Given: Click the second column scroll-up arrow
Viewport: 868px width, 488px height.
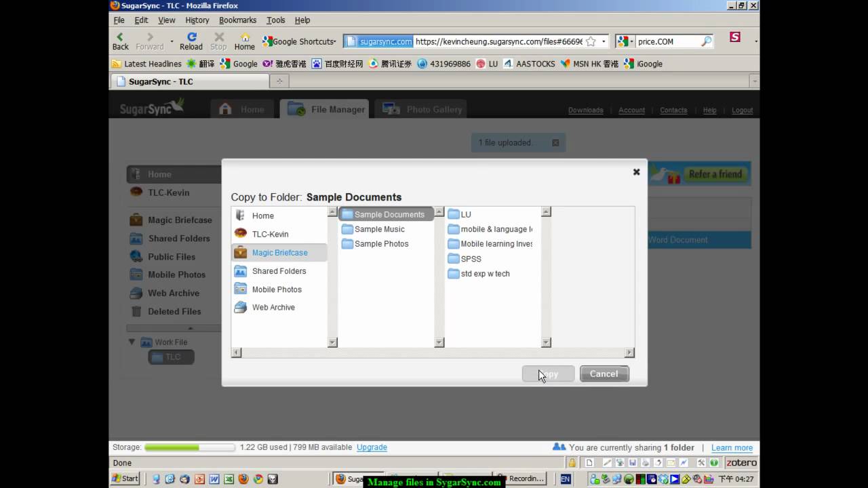Looking at the screenshot, I should [439, 212].
